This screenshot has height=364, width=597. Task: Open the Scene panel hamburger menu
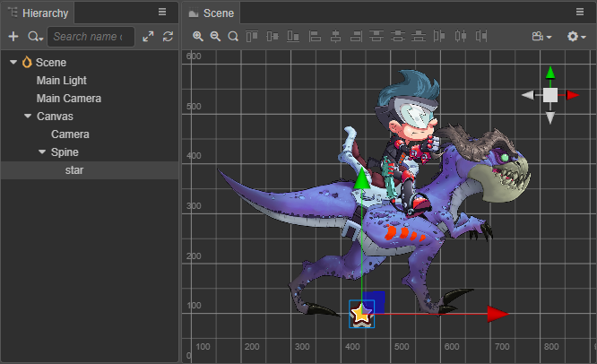pos(580,13)
